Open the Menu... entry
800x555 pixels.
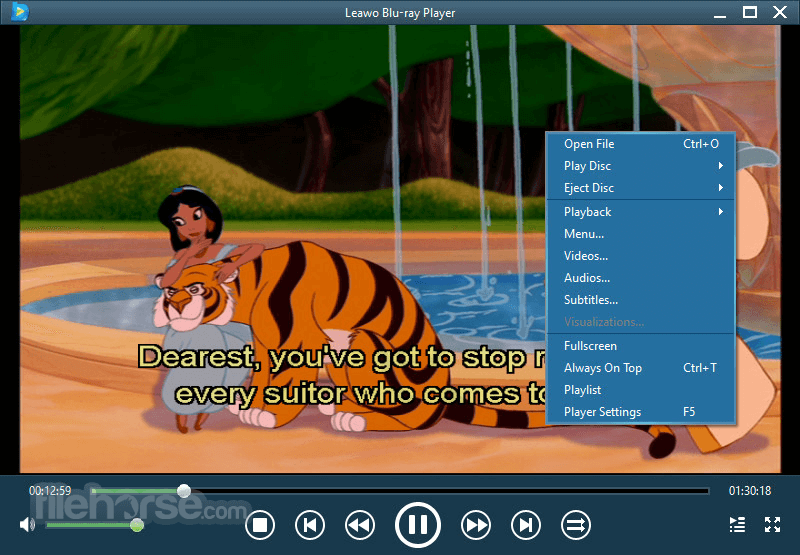click(641, 234)
